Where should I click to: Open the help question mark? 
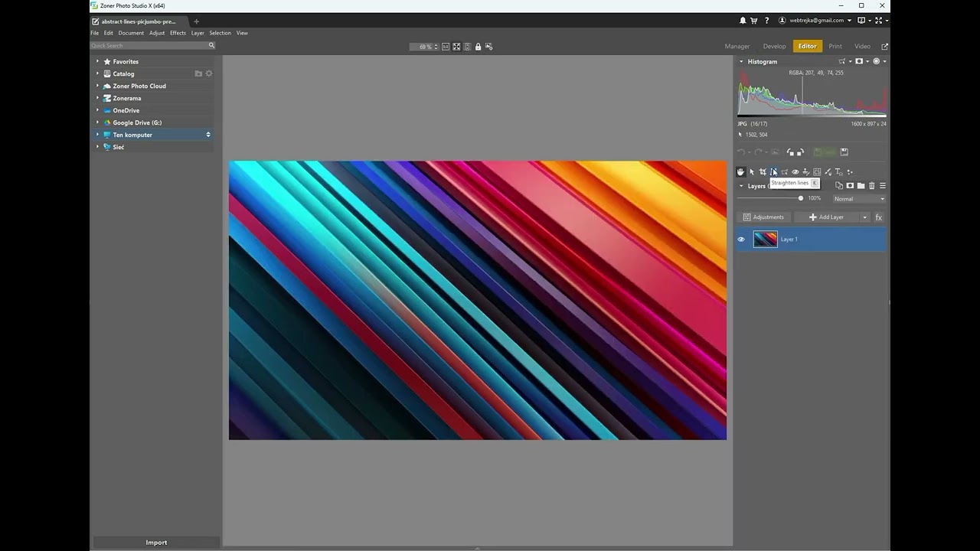[766, 21]
